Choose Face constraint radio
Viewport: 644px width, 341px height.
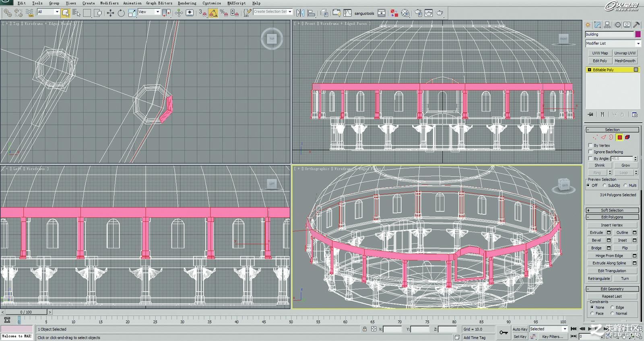click(592, 313)
